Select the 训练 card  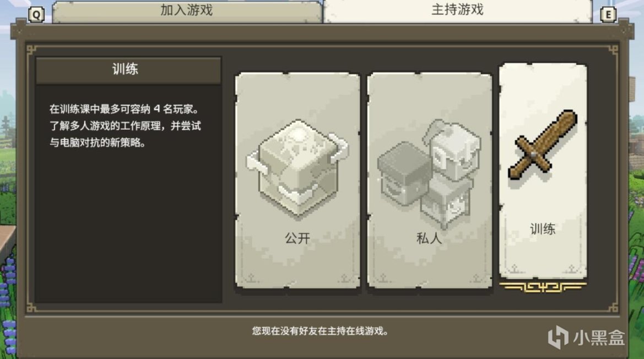[x=543, y=170]
